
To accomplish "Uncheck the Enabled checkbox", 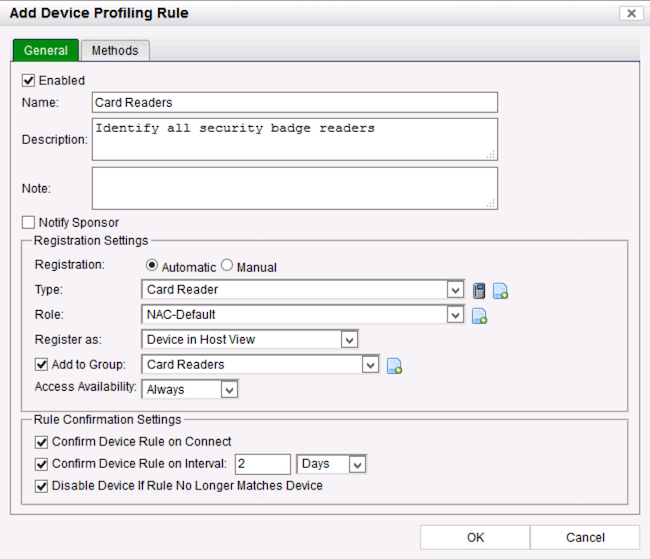I will pos(28,80).
